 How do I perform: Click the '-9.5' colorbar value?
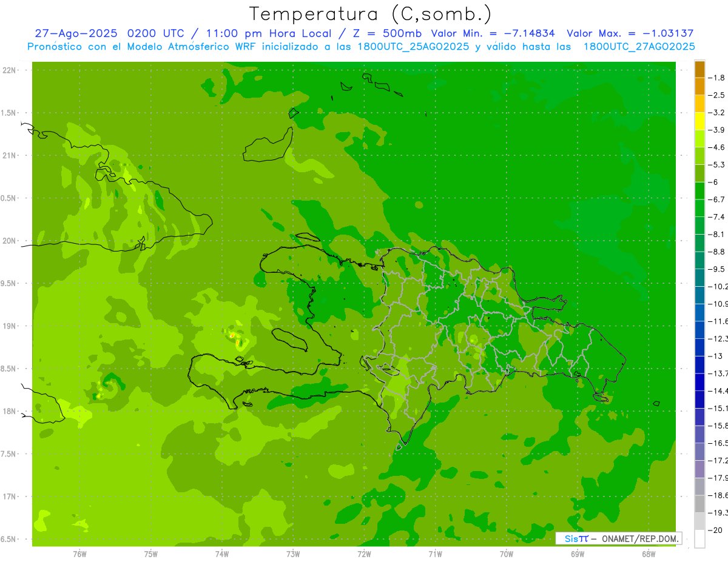(718, 269)
